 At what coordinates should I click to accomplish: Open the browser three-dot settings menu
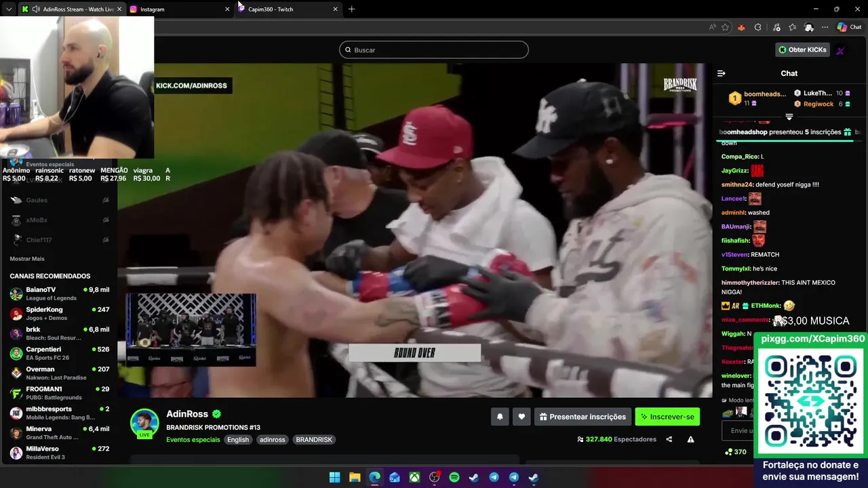click(825, 27)
